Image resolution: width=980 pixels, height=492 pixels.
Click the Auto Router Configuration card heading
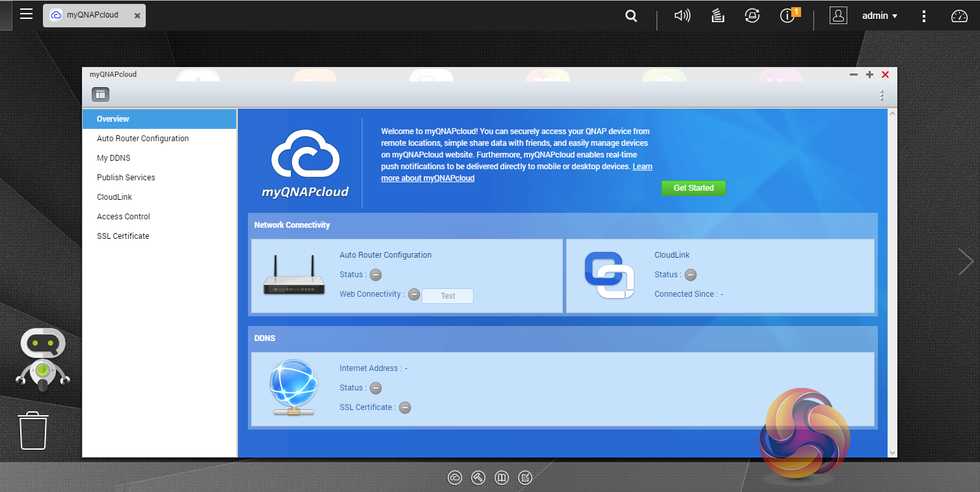[x=386, y=255]
